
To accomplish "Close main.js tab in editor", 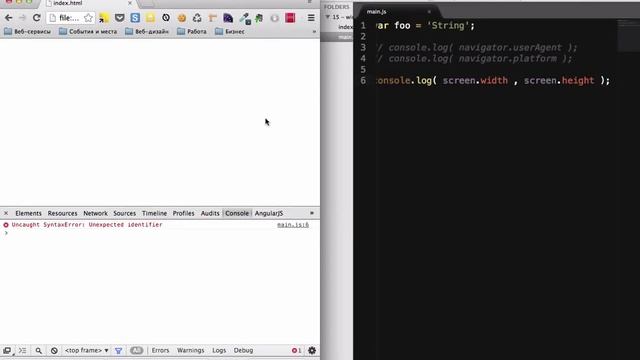I will tap(429, 11).
